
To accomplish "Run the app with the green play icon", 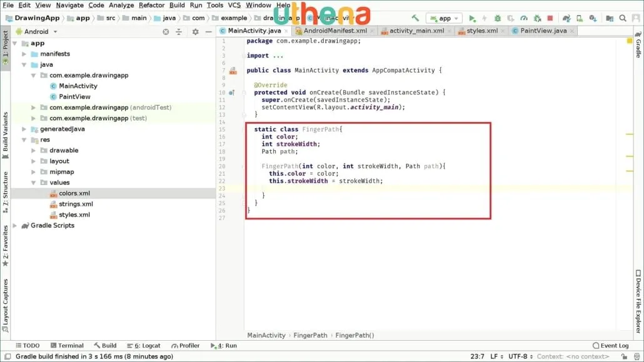I will (x=472, y=18).
